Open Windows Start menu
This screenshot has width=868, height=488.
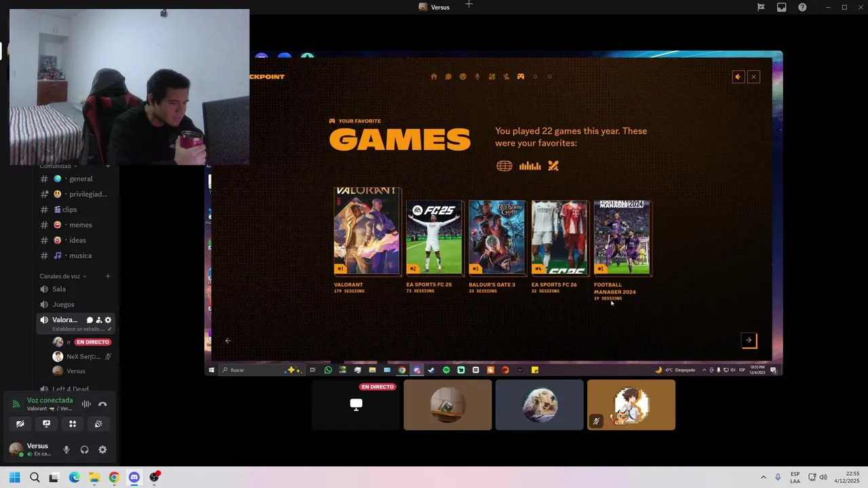[x=15, y=477]
